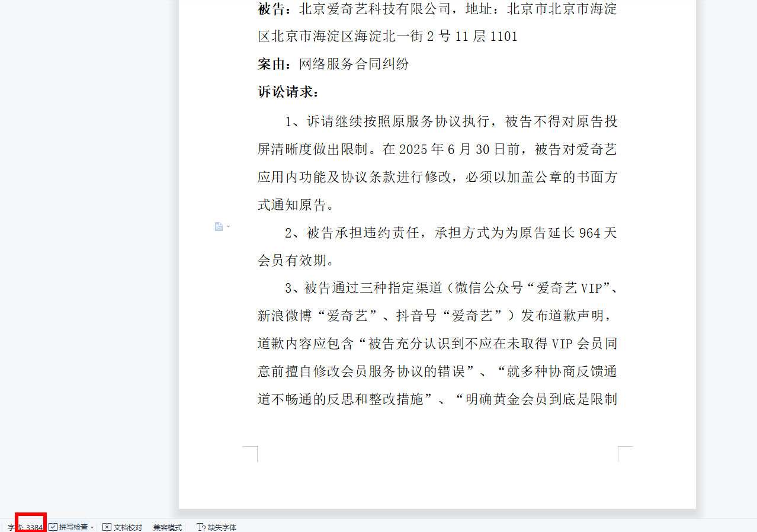Open the 文档校对 proofreading tool

point(122,527)
